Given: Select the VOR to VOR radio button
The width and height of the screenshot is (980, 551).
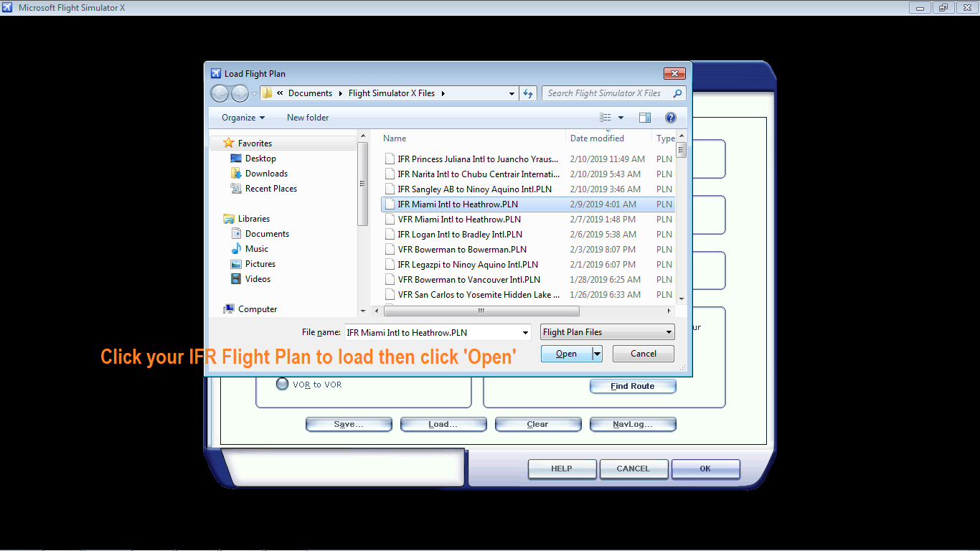Looking at the screenshot, I should pos(283,385).
